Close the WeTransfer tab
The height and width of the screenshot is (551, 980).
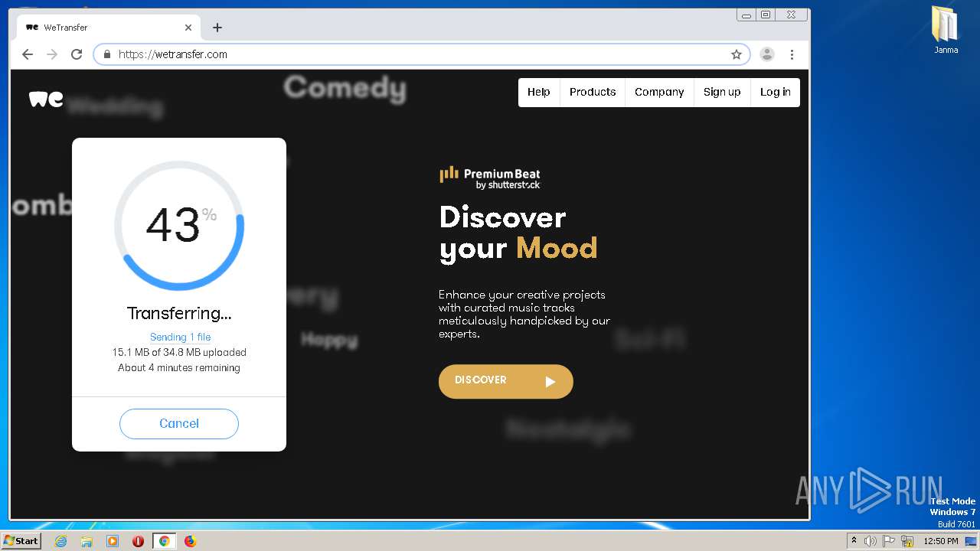point(188,28)
